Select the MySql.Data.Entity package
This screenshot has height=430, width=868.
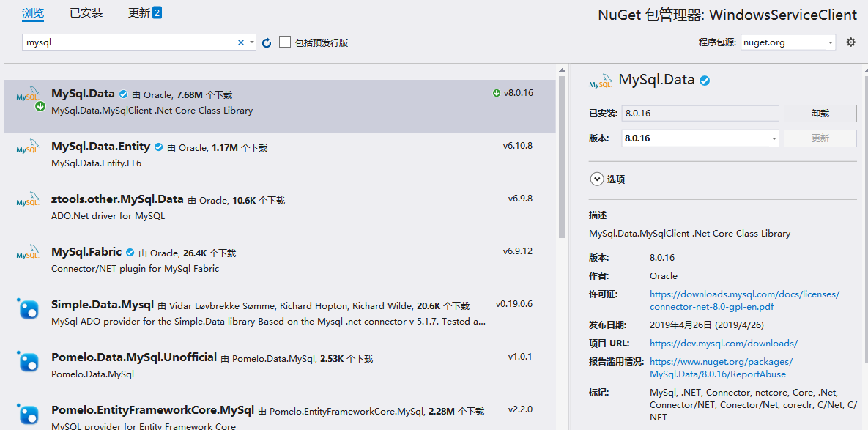pos(280,159)
